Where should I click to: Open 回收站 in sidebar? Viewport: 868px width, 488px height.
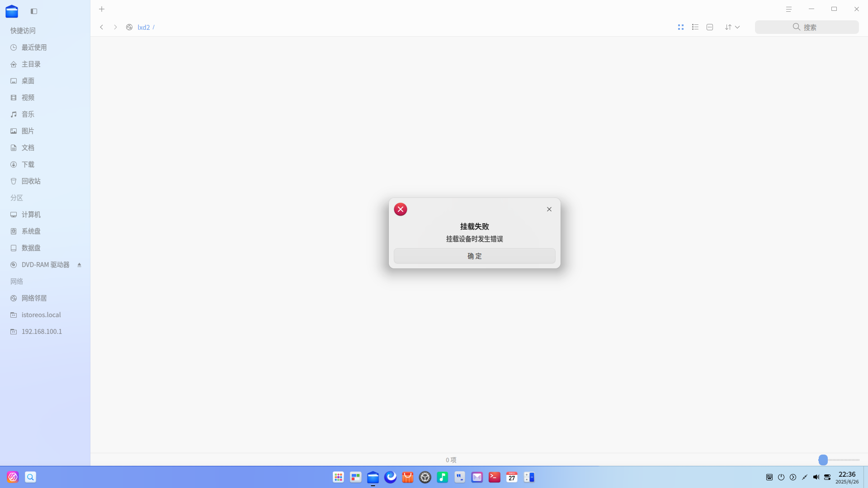[x=45, y=181]
